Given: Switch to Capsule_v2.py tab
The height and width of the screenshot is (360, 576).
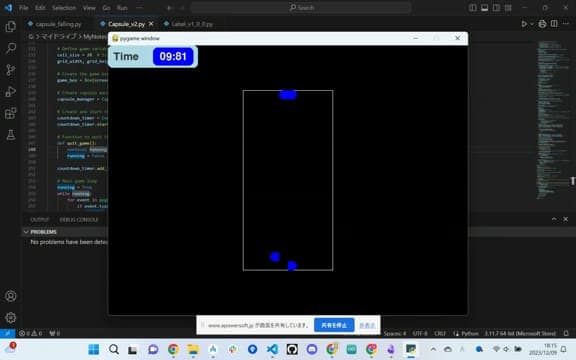Looking at the screenshot, I should coord(126,24).
